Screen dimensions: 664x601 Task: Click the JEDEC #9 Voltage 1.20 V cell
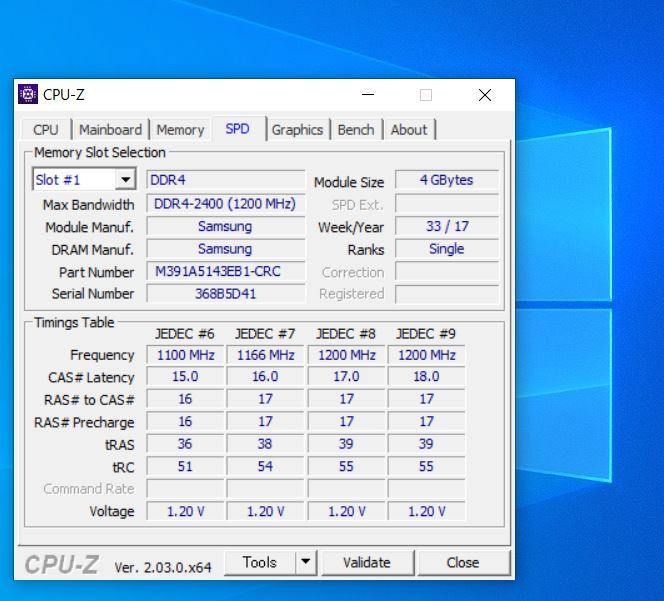point(426,511)
